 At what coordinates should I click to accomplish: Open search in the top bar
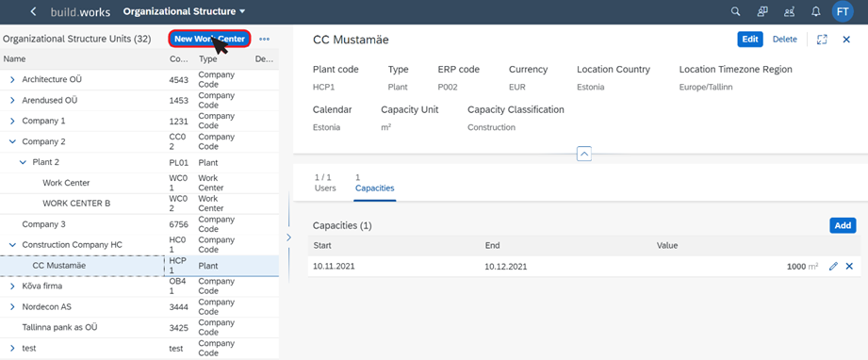(x=735, y=11)
